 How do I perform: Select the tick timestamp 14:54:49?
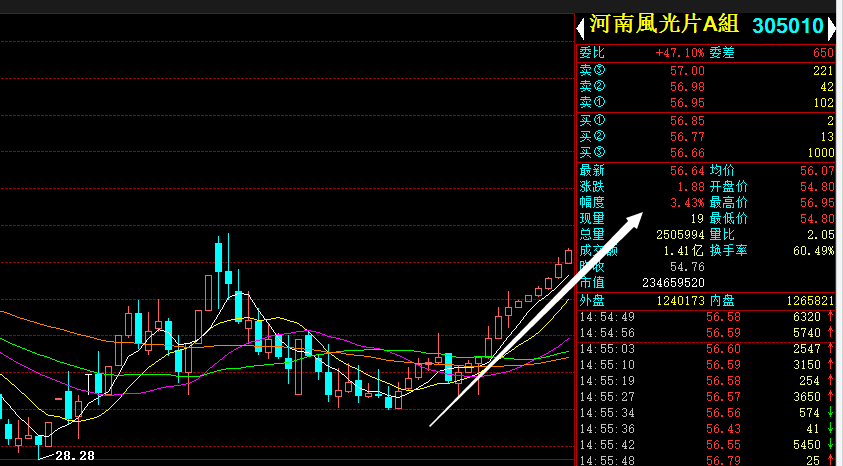tap(608, 317)
